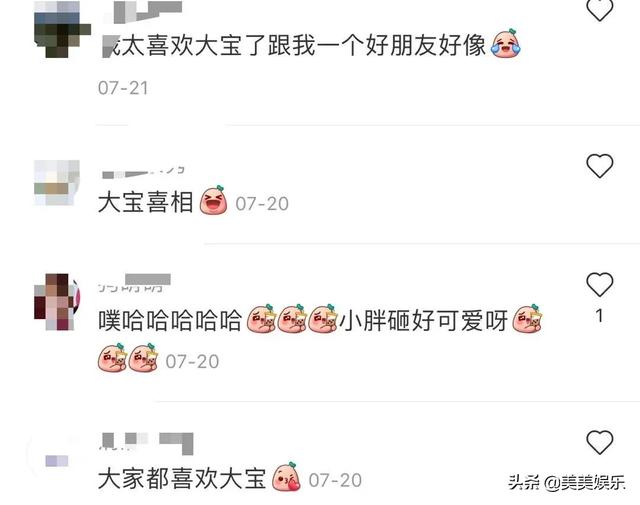Open avatar beside 大家都喜欢大宝 comment
This screenshot has width=640, height=505.
click(x=56, y=461)
